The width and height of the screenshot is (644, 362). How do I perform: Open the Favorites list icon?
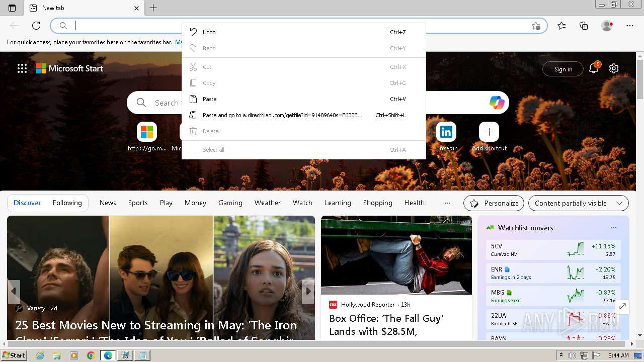pos(561,26)
